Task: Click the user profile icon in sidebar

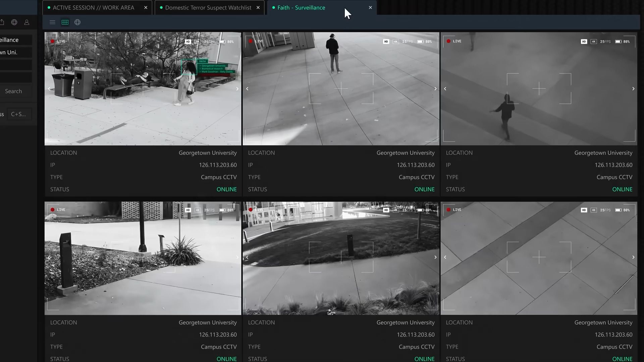Action: tap(27, 22)
